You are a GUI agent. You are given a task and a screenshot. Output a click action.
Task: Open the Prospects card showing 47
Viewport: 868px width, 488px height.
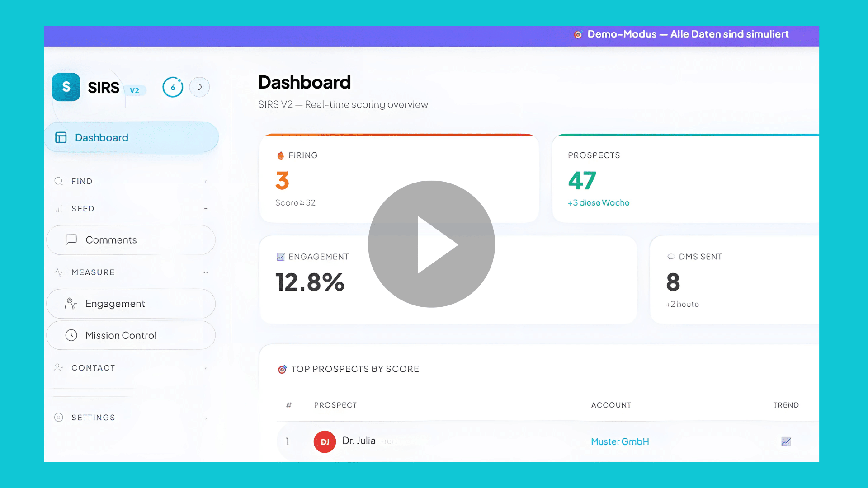[686, 178]
